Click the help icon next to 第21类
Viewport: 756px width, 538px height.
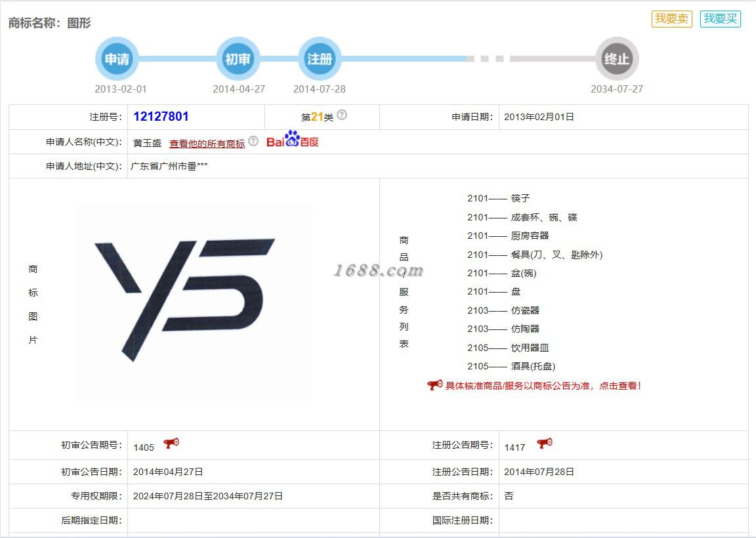tap(342, 115)
